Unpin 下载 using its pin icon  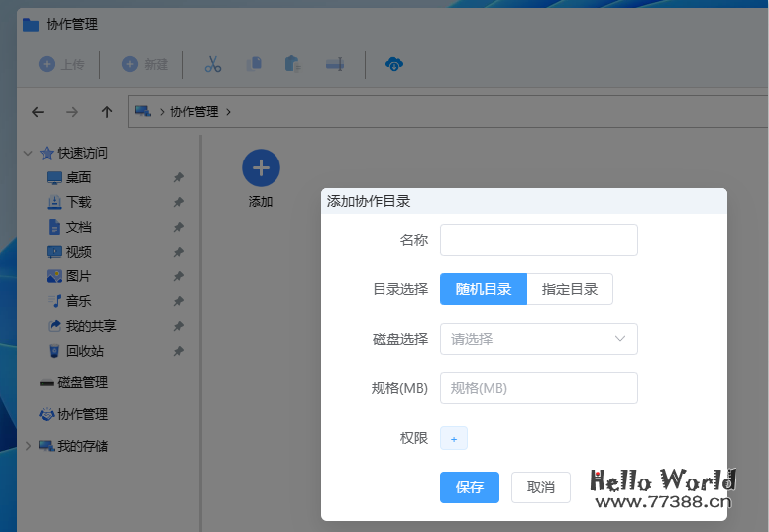tap(179, 202)
